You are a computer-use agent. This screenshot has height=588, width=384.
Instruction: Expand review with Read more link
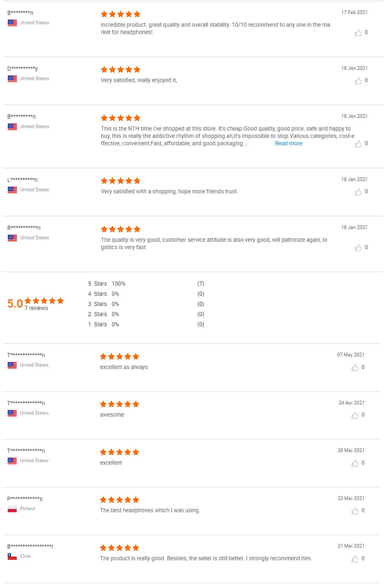click(x=288, y=143)
